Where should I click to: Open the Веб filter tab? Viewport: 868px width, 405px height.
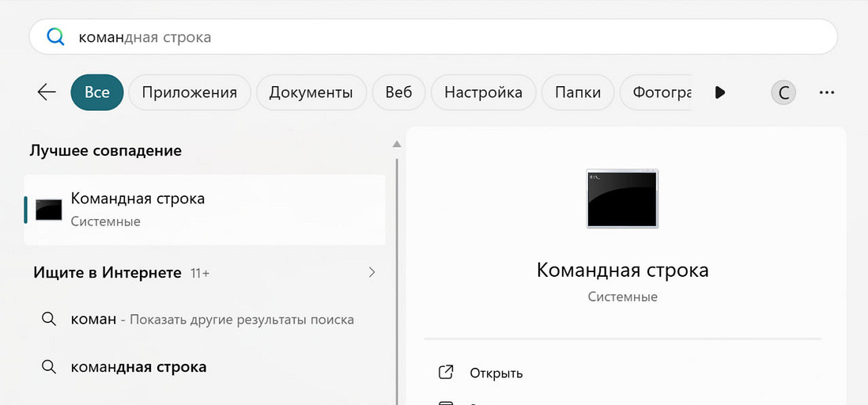(399, 93)
